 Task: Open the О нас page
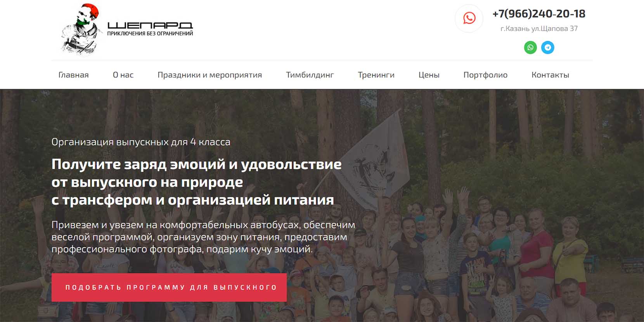pos(123,75)
